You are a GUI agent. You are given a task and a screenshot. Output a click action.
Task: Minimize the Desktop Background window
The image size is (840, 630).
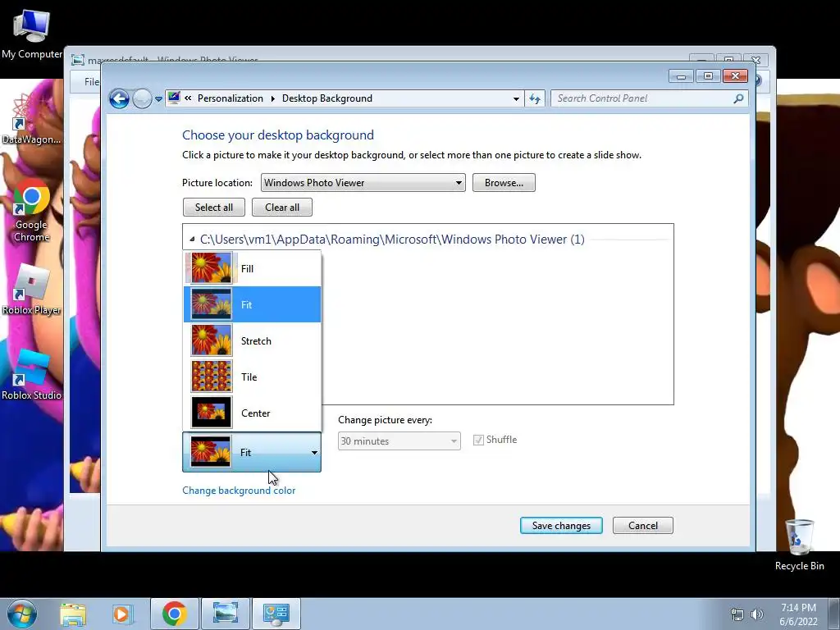tap(681, 76)
